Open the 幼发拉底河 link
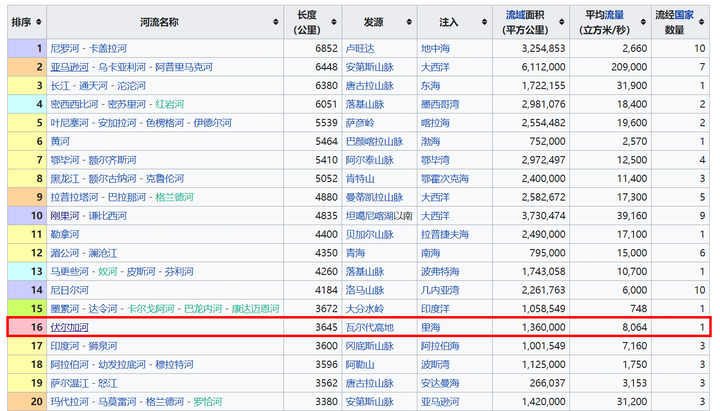 (x=122, y=365)
